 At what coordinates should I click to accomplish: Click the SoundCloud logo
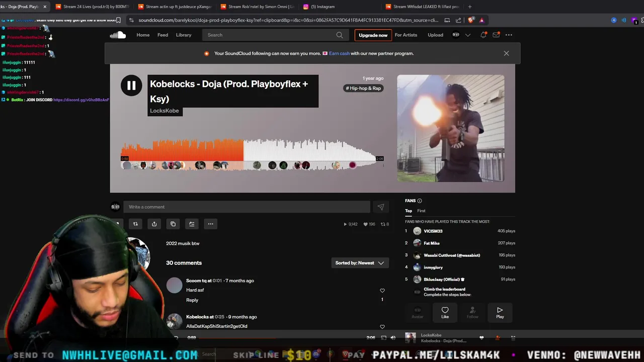click(x=118, y=35)
